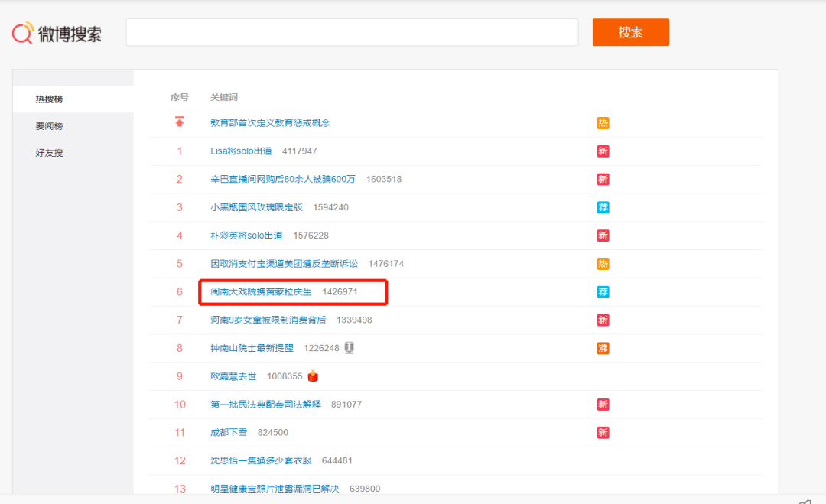
Task: Click the orange 搜索 button
Action: 630,32
